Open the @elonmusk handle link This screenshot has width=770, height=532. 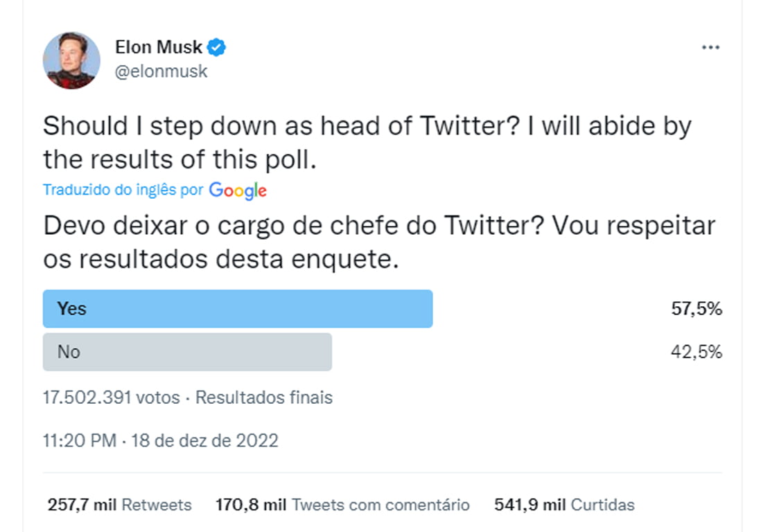pos(161,71)
